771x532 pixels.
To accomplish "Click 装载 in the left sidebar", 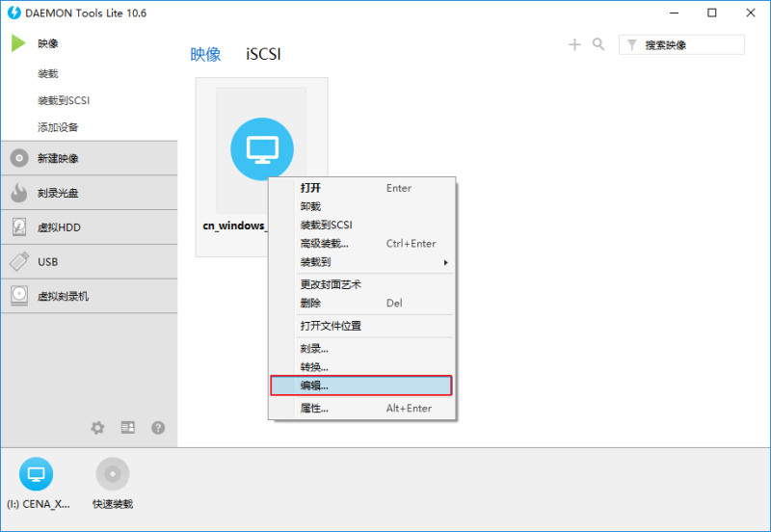I will click(x=47, y=74).
